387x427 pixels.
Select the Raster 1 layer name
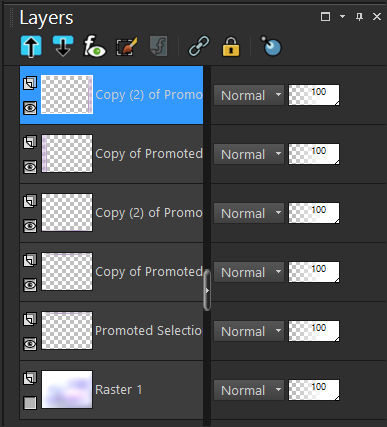(x=119, y=390)
